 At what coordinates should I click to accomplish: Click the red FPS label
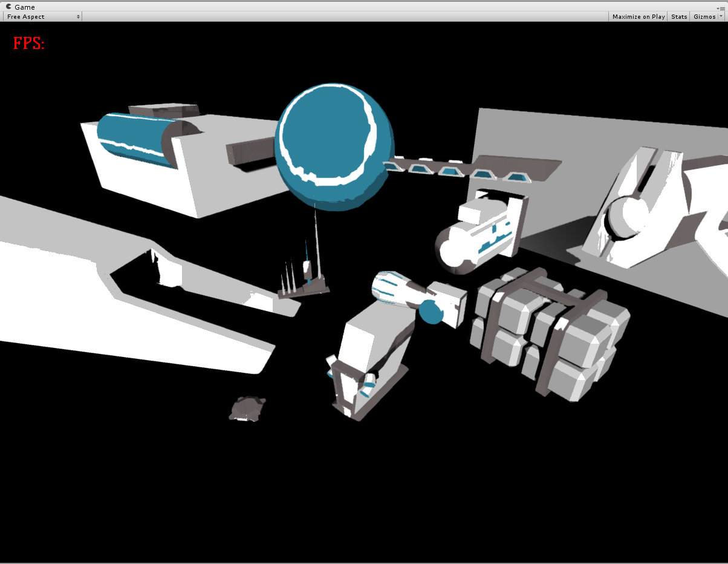click(28, 44)
